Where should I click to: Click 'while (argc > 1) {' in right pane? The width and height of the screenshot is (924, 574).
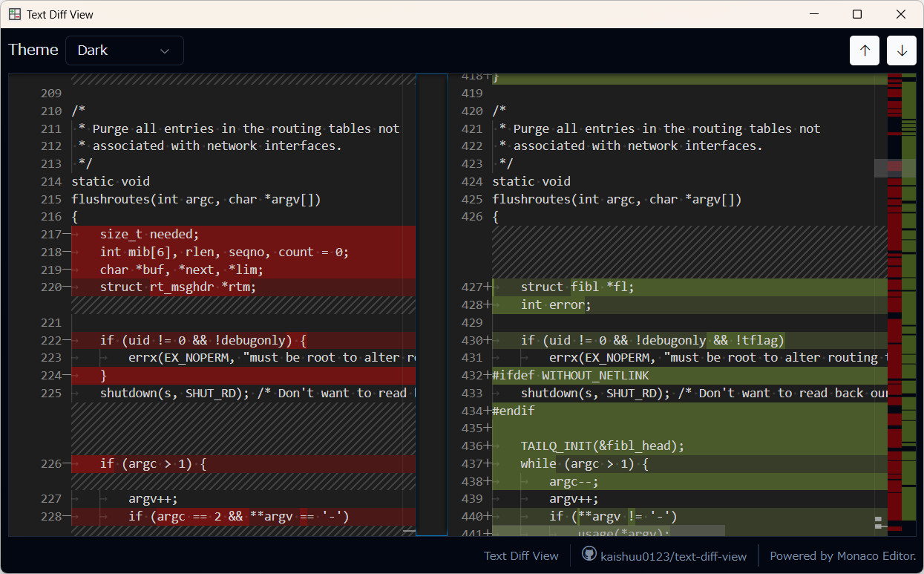585,464
